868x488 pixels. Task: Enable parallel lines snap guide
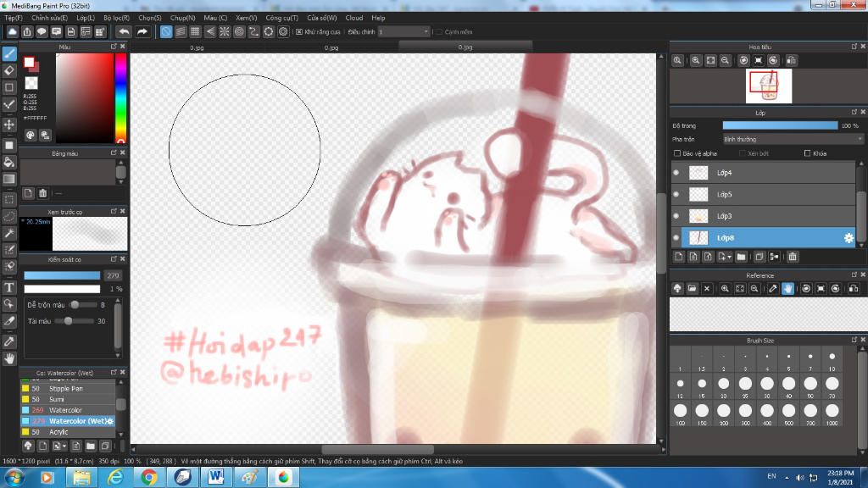point(181,31)
